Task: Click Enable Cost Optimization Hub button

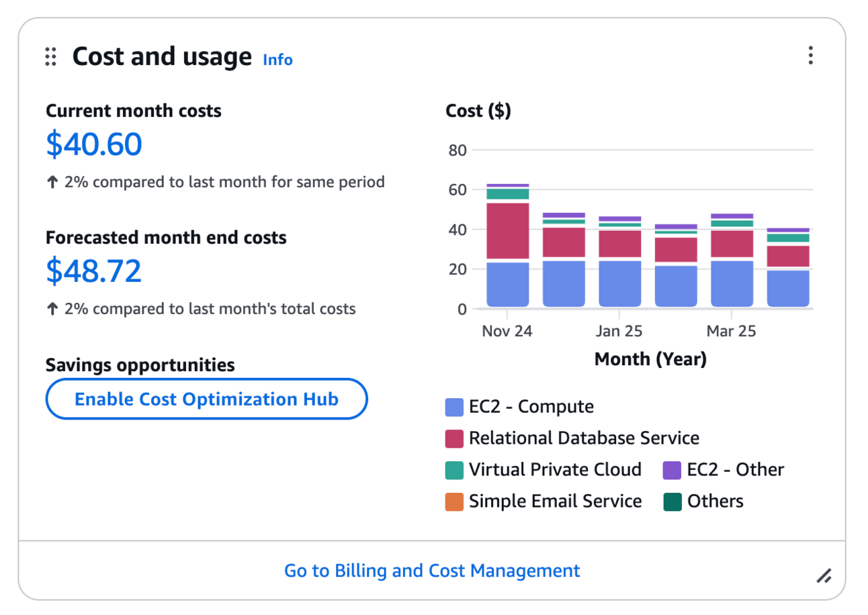Action: 206,399
